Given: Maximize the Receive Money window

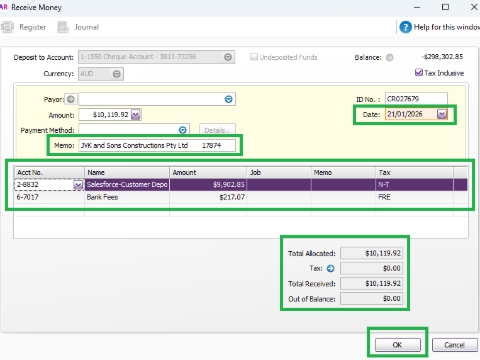Looking at the screenshot, I should pos(445,7).
